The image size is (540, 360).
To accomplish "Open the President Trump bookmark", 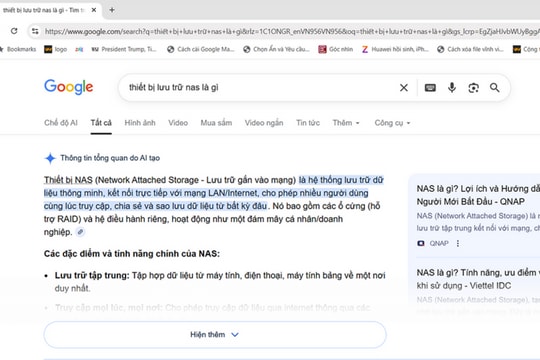I will coord(124,49).
